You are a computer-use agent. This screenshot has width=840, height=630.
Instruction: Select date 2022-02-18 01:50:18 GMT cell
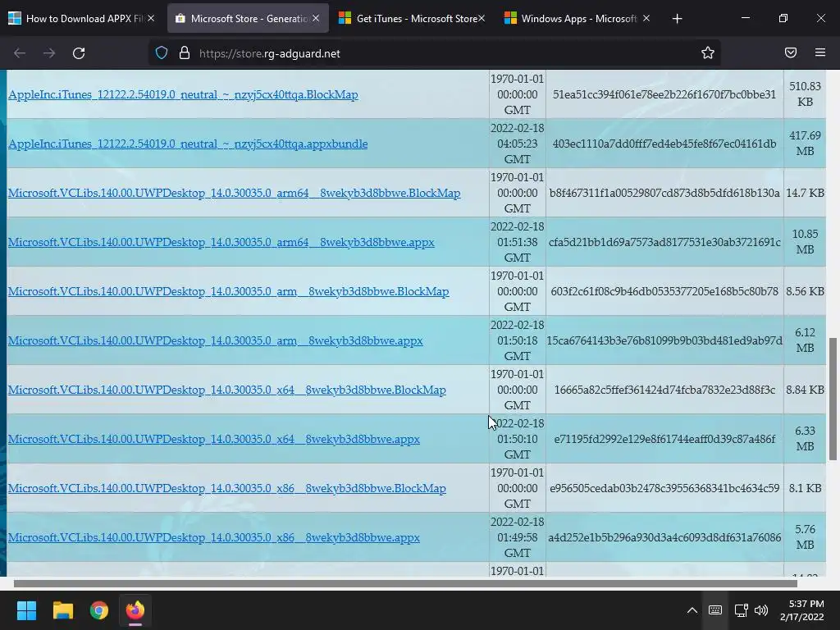(x=517, y=340)
